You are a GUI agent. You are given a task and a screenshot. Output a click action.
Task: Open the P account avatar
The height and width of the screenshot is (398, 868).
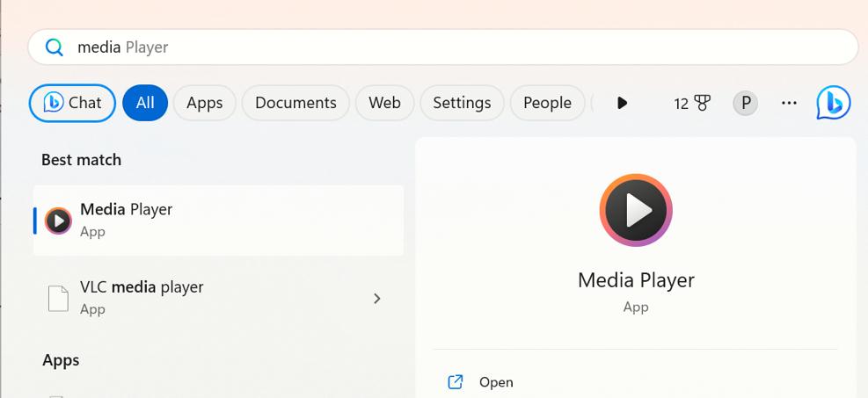tap(746, 103)
